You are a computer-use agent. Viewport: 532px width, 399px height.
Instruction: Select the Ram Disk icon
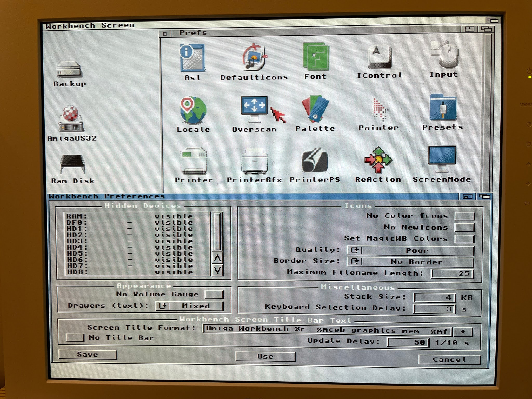click(73, 164)
